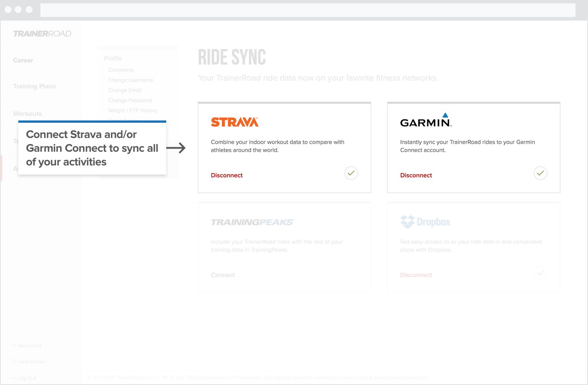Click the Dropbox logo
Image resolution: width=588 pixels, height=385 pixels.
pos(425,222)
